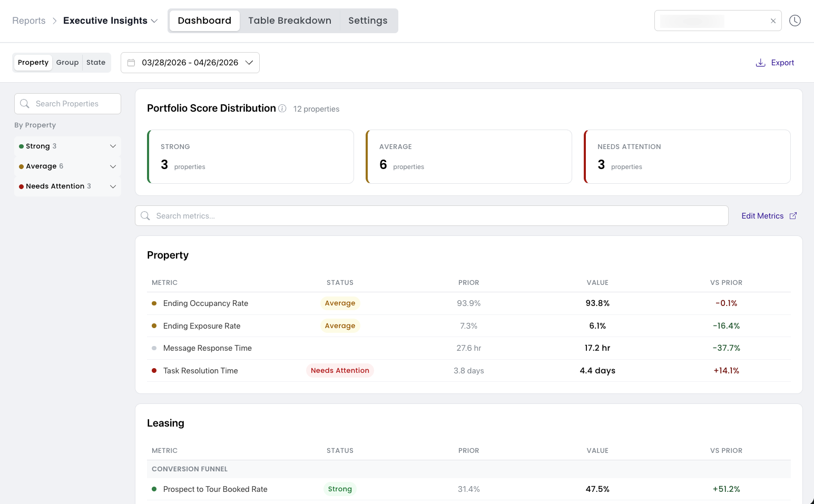
Task: Click the -37.7% vs prior change
Action: [726, 348]
